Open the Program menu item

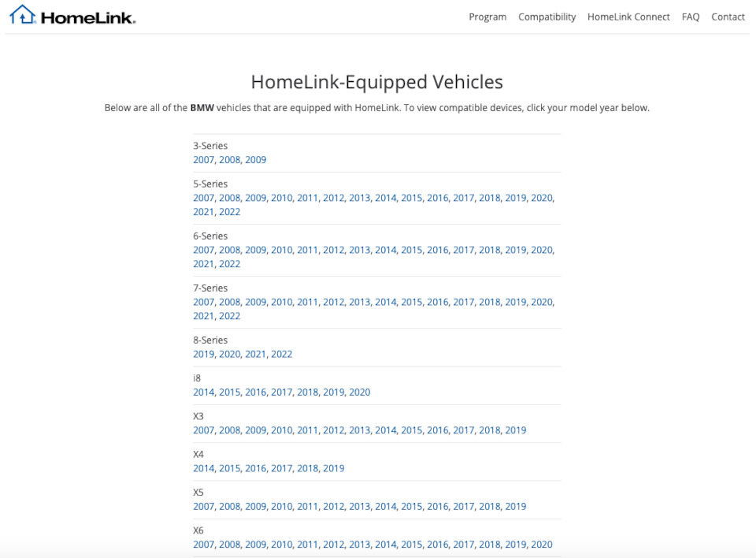point(487,17)
